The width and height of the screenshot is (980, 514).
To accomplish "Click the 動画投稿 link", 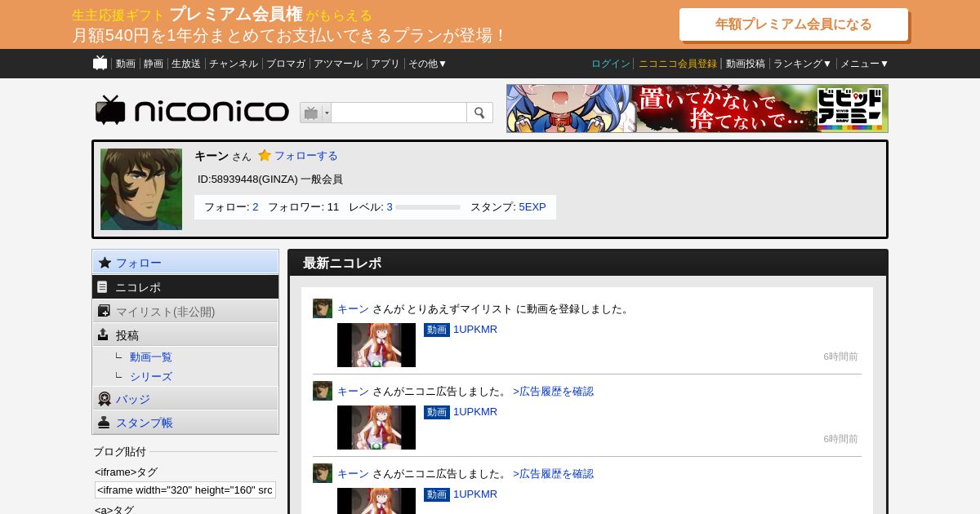I will (x=746, y=64).
